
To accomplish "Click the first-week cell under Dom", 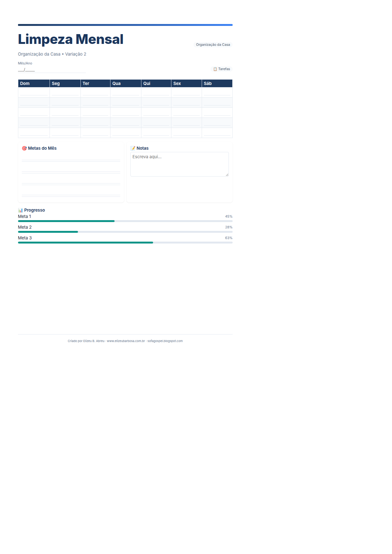I will pos(34,92).
